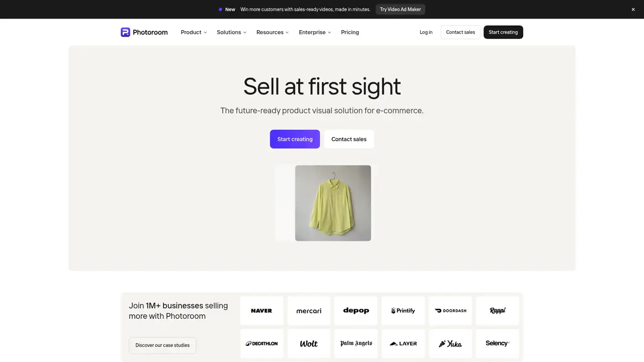Click the Printify logo tile
The height and width of the screenshot is (362, 644).
click(x=403, y=311)
